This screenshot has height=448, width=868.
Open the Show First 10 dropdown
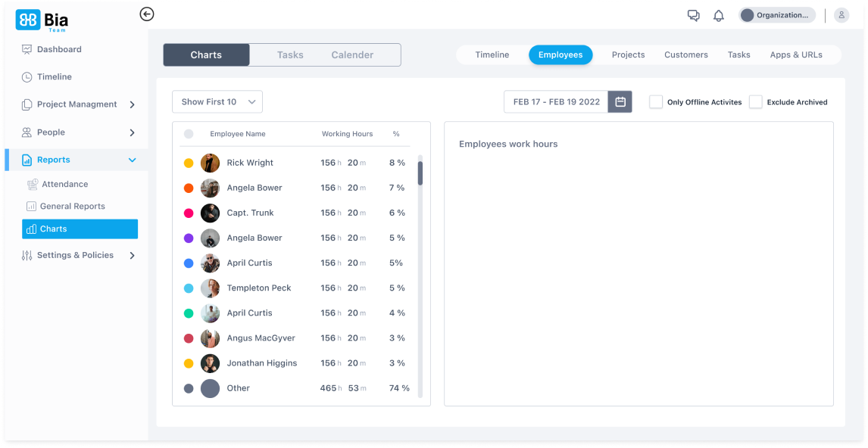point(217,102)
